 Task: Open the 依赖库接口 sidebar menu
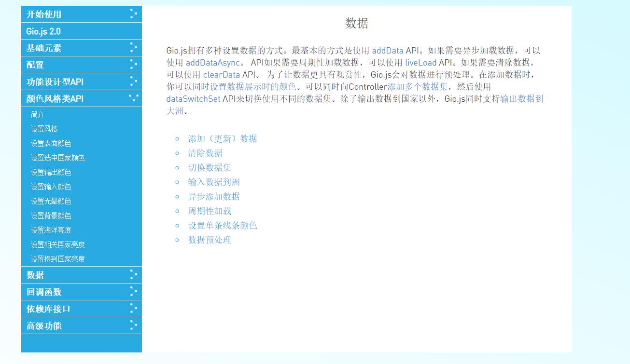click(x=82, y=309)
